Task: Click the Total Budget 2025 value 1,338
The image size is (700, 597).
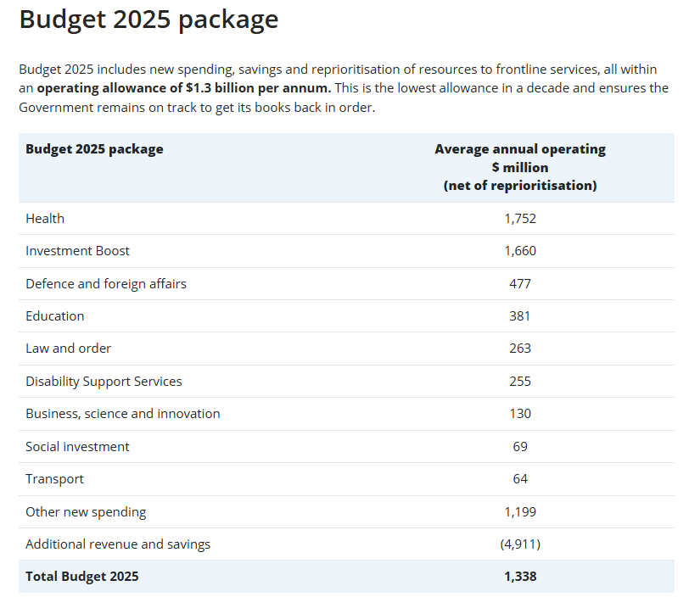Action: [x=520, y=577]
